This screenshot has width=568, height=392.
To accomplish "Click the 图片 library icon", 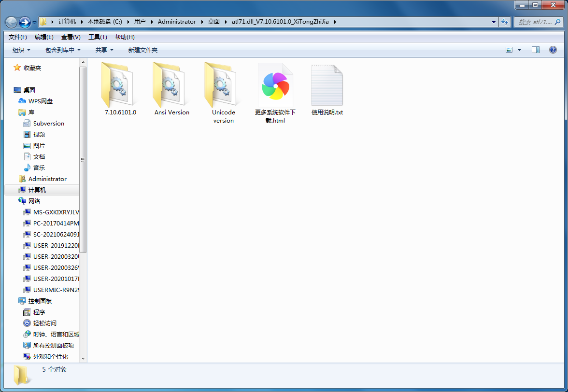I will 27,145.
